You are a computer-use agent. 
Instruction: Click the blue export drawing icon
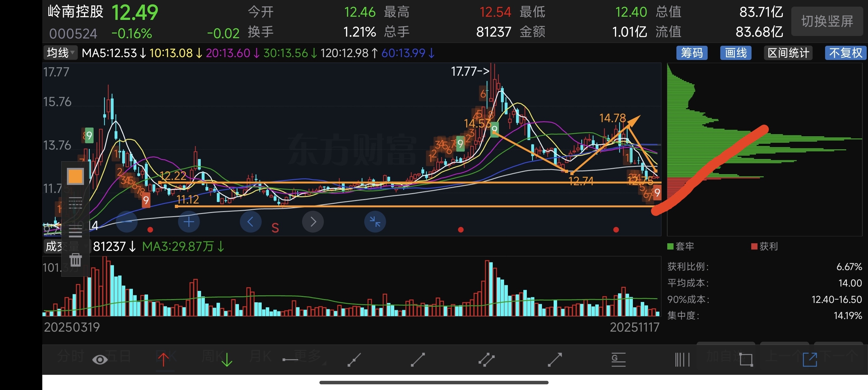click(x=809, y=360)
